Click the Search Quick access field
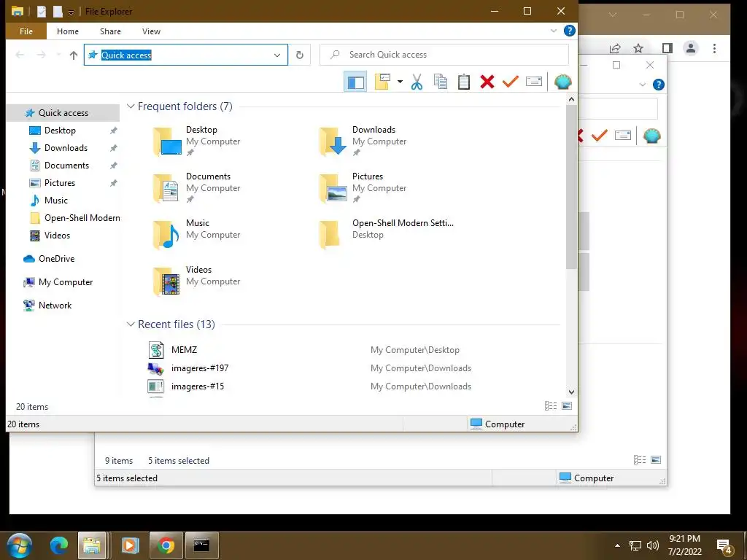The height and width of the screenshot is (560, 747). (444, 55)
